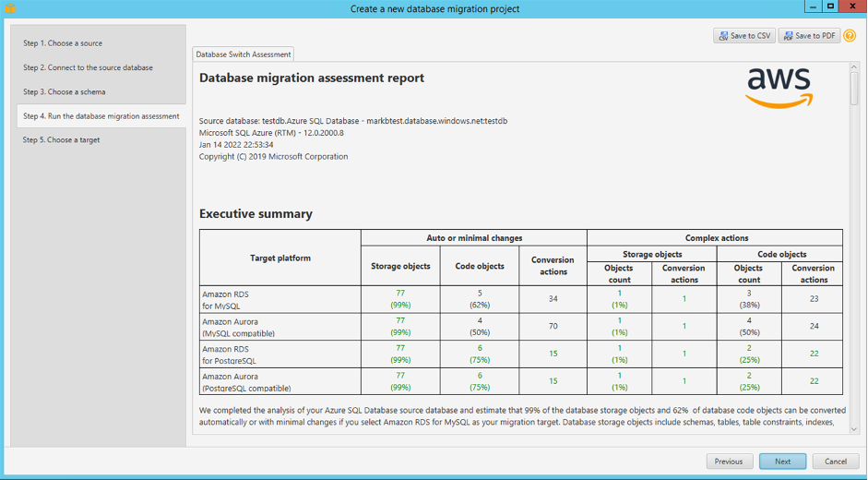Click the Microsoft SQL Azure (RTM) version line
Viewport: 868px width, 480px height.
click(271, 133)
